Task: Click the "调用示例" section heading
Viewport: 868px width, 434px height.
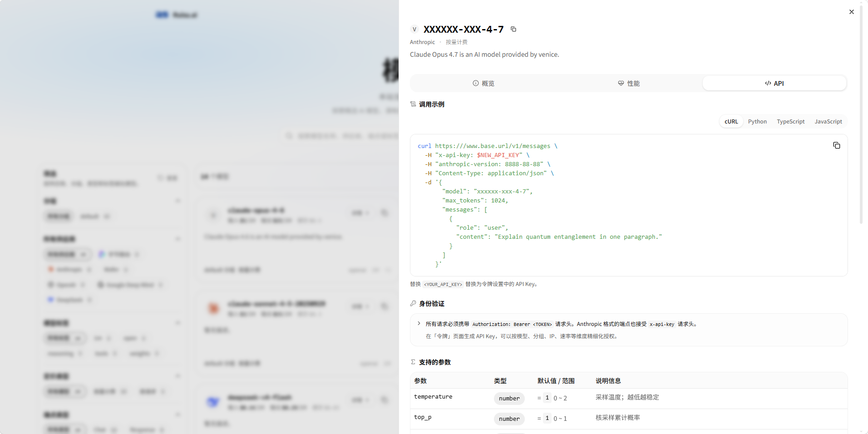Action: pyautogui.click(x=431, y=104)
